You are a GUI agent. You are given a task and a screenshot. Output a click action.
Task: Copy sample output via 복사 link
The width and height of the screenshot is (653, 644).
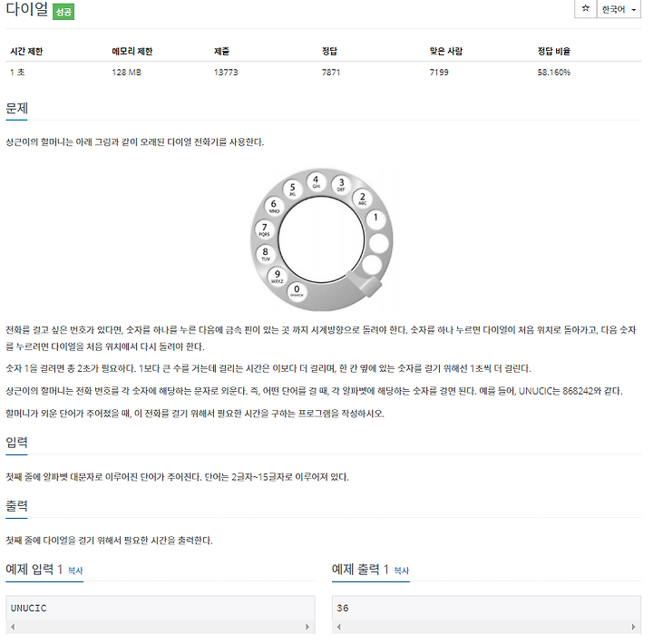click(402, 571)
